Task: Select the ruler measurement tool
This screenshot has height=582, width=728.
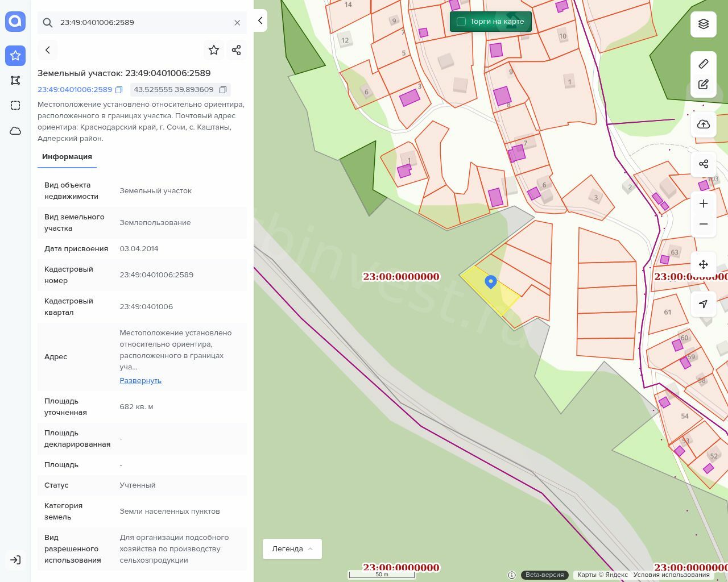Action: coord(704,64)
